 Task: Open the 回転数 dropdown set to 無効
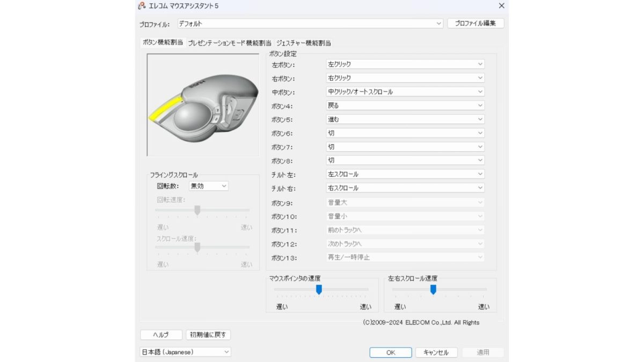tap(209, 186)
